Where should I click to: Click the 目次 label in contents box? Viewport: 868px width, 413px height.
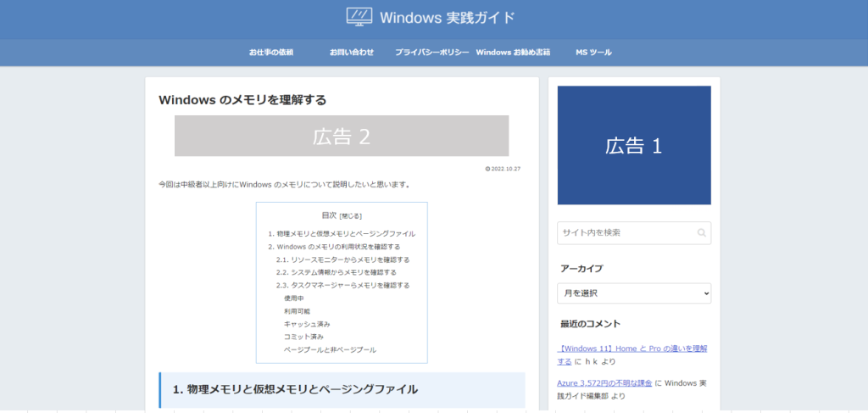pos(329,215)
